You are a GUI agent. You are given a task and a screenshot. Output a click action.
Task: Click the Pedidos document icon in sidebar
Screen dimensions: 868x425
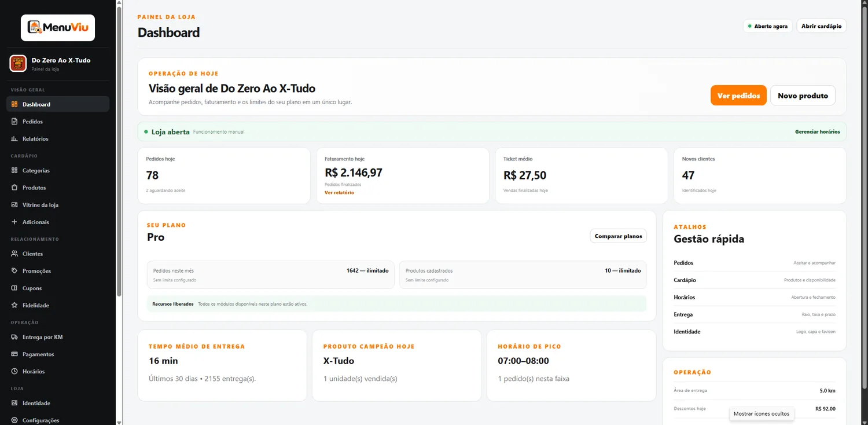pyautogui.click(x=14, y=122)
